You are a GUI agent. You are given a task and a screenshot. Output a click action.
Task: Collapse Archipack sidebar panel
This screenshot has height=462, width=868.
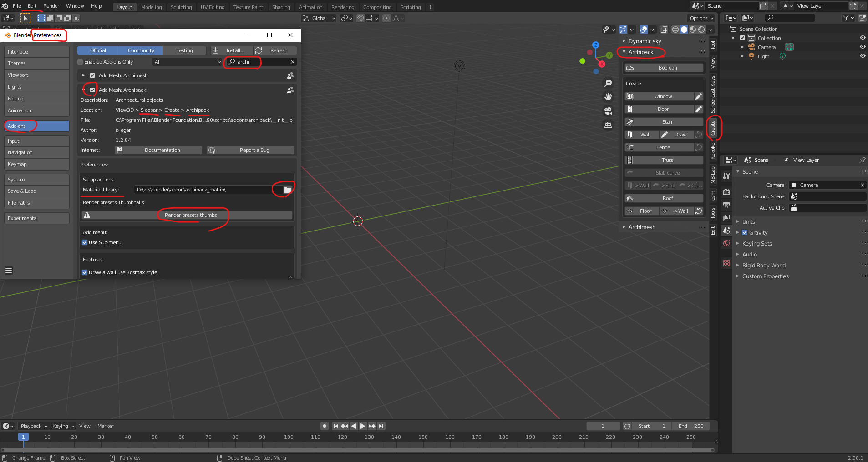[624, 52]
